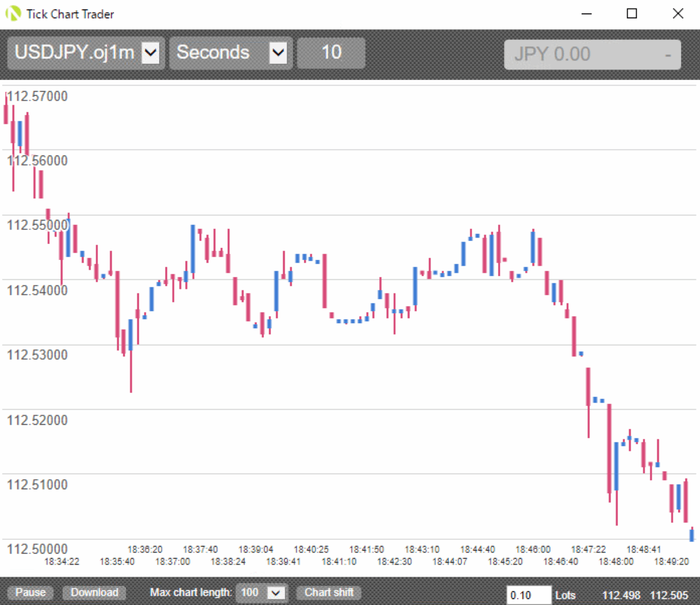700x605 pixels.
Task: Click the period field showing 10
Action: point(331,53)
